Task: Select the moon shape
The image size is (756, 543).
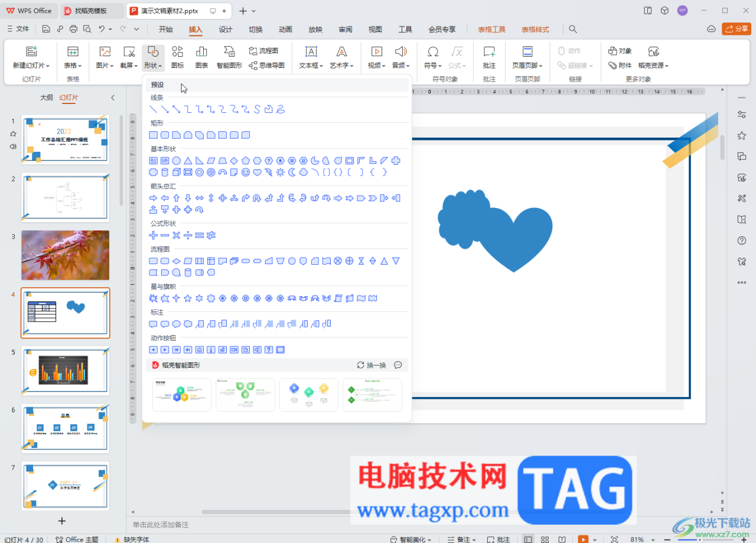Action: [292, 172]
